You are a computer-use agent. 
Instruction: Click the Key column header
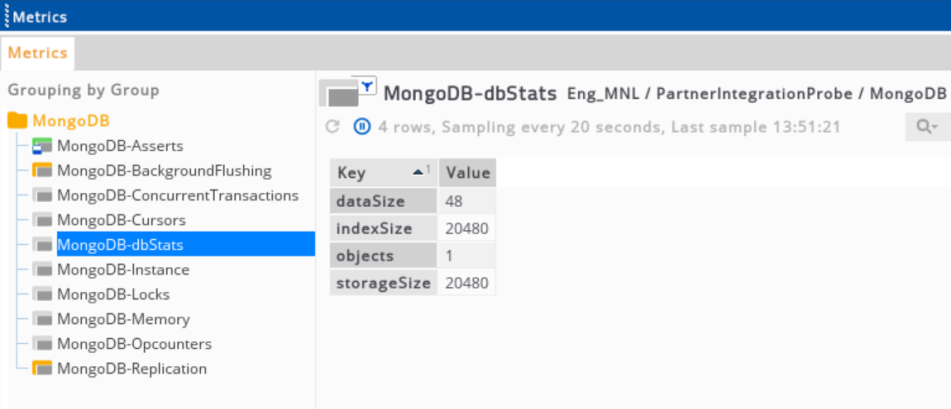(383, 172)
